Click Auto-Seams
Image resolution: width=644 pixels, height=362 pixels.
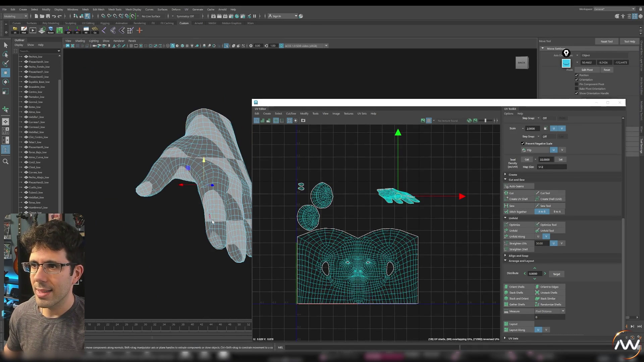(x=516, y=186)
